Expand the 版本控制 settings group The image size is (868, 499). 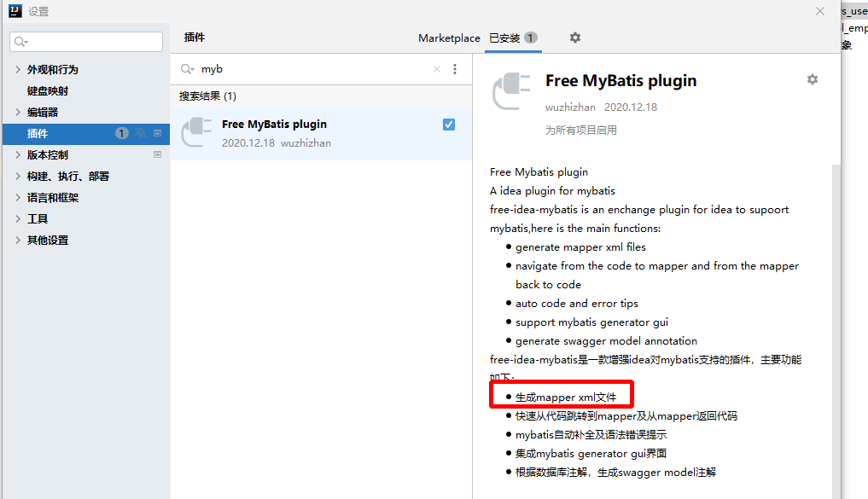[18, 154]
